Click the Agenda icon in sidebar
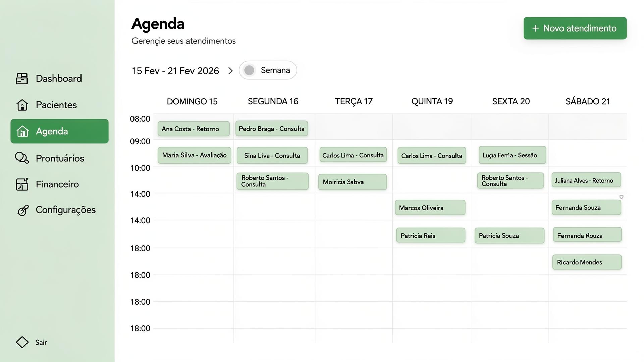Screen dimensions: 644x362 [22, 131]
